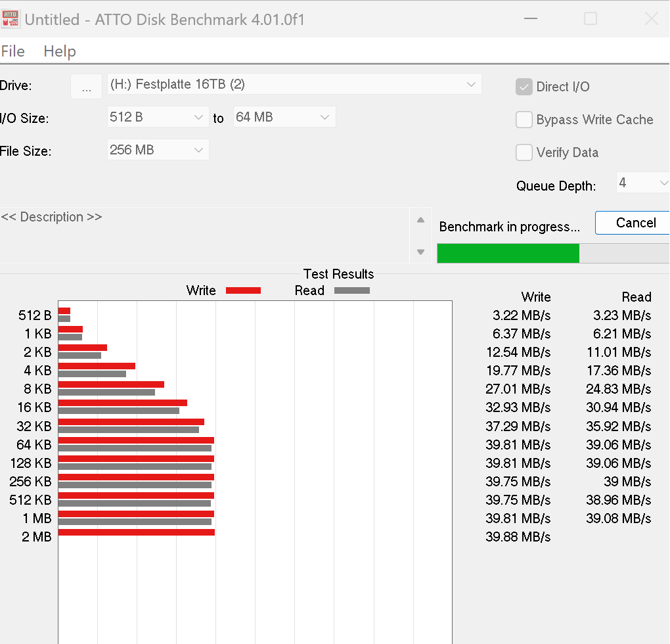Toggle the Direct I/O checkbox
This screenshot has width=670, height=644.
click(524, 87)
